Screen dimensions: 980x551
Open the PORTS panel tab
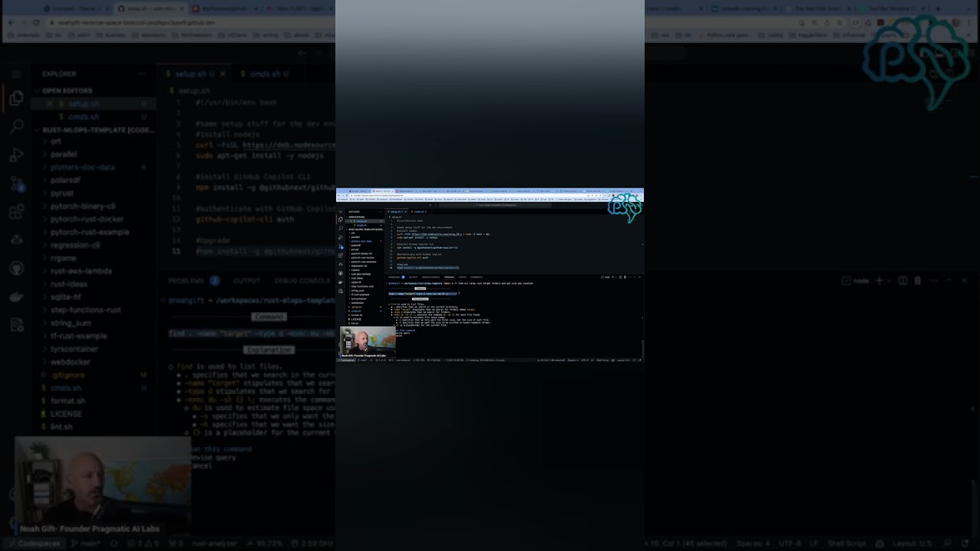coord(462,277)
